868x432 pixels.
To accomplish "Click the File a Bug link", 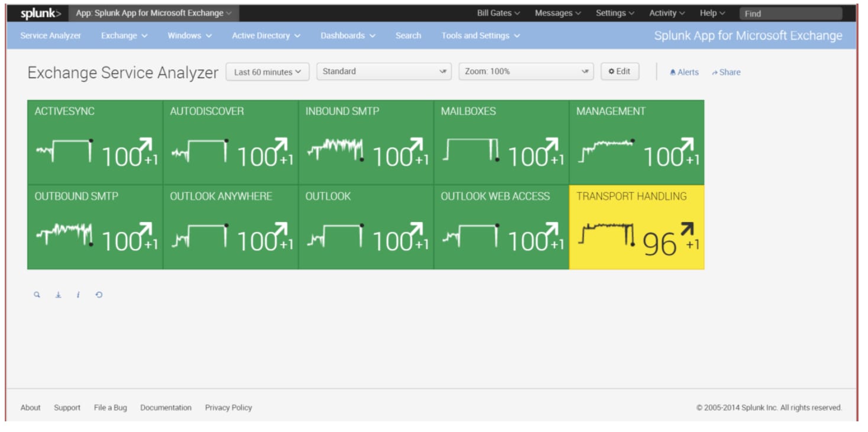I will tap(111, 408).
